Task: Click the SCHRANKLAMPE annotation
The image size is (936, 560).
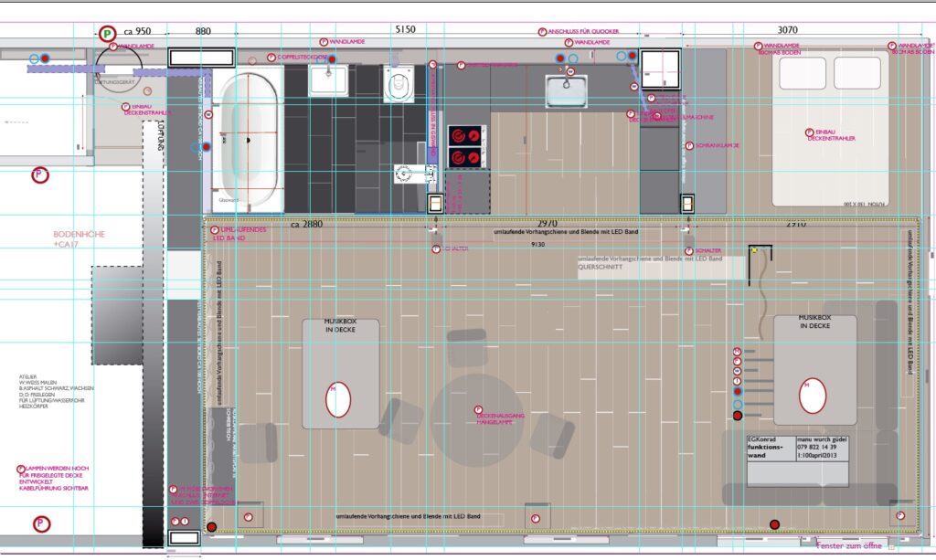Action: point(714,145)
